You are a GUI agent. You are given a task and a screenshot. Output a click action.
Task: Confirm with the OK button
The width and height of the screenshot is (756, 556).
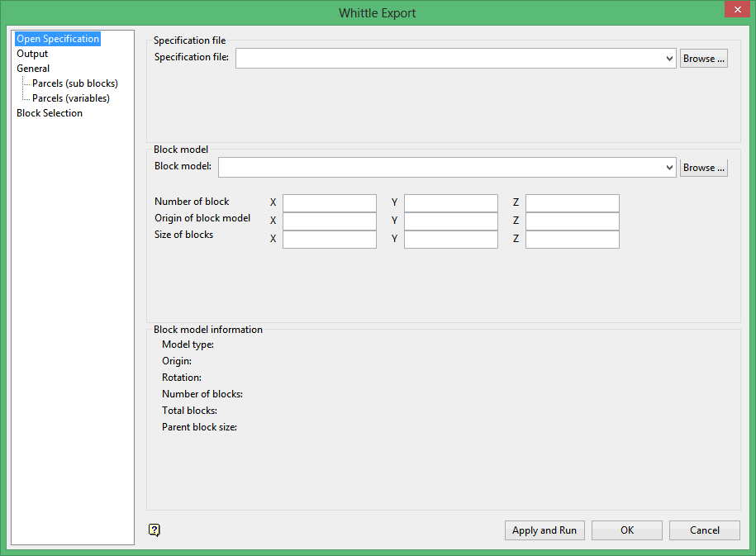(x=627, y=530)
